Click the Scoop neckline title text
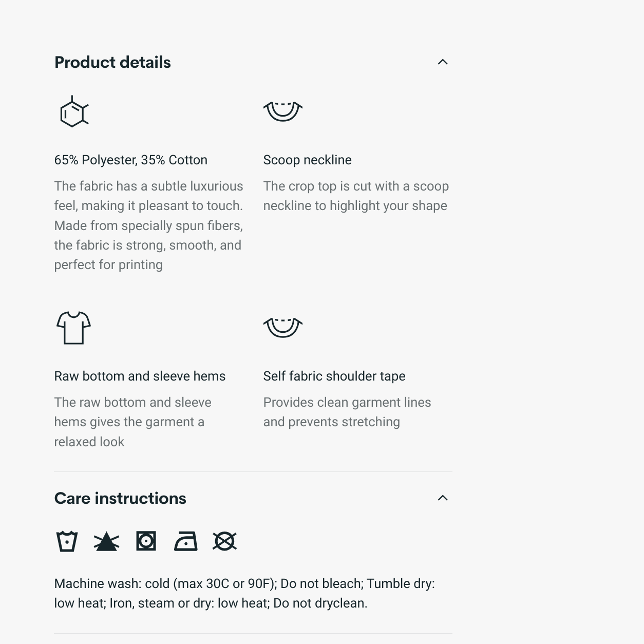The width and height of the screenshot is (644, 644). pyautogui.click(x=307, y=160)
